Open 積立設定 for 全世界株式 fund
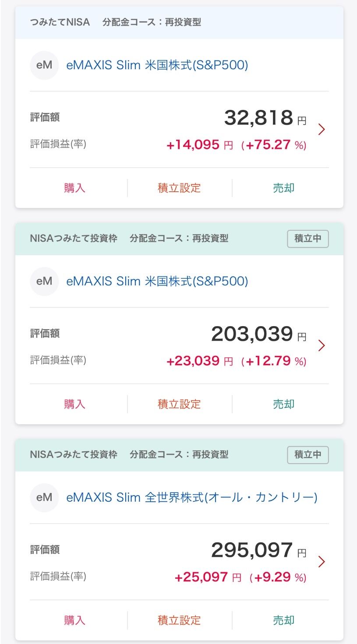 coord(179,620)
